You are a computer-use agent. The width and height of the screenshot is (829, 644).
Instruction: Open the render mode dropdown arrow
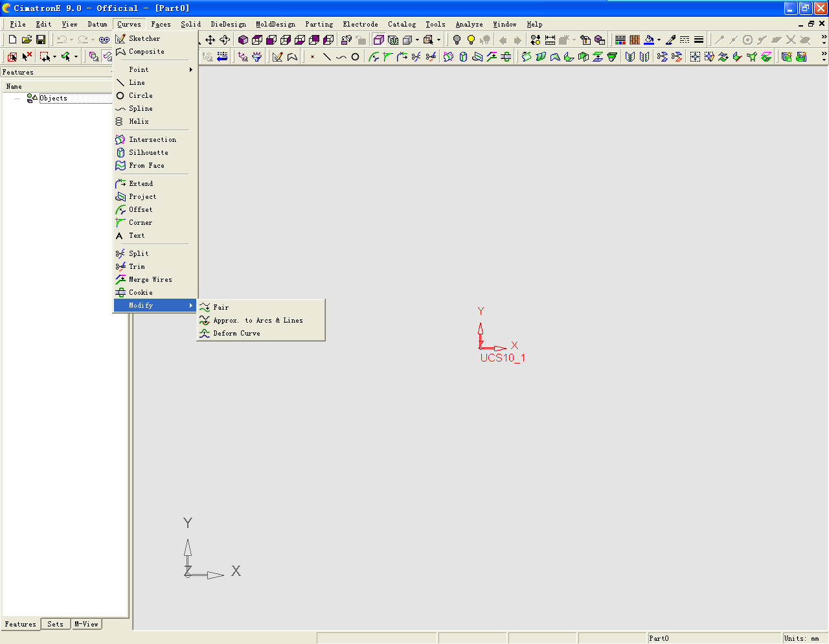[x=417, y=40]
